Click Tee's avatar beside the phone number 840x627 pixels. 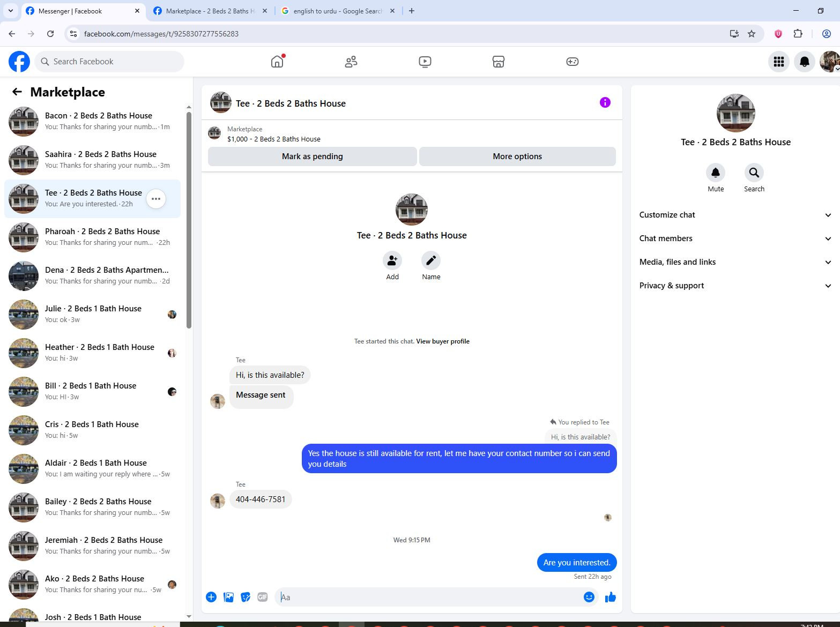[x=218, y=501]
